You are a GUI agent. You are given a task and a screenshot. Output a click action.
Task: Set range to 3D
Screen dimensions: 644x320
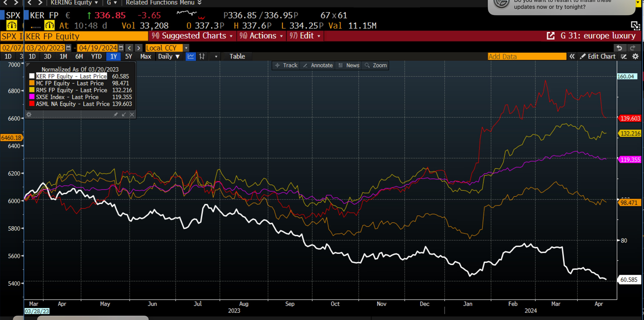(47, 57)
